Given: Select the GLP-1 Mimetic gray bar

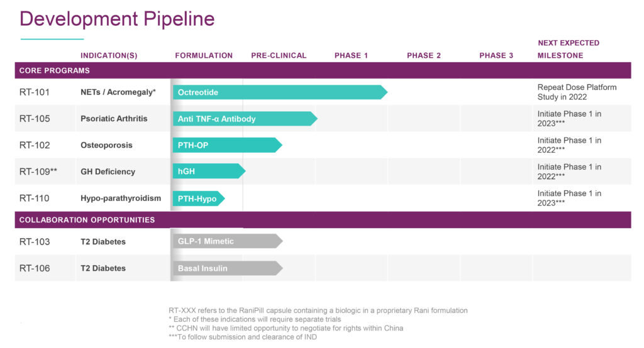Looking at the screenshot, I should point(228,241).
